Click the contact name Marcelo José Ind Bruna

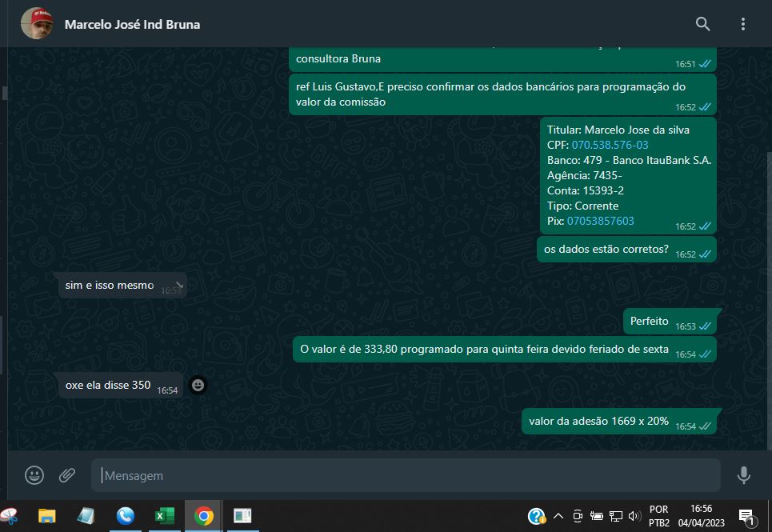click(x=132, y=24)
